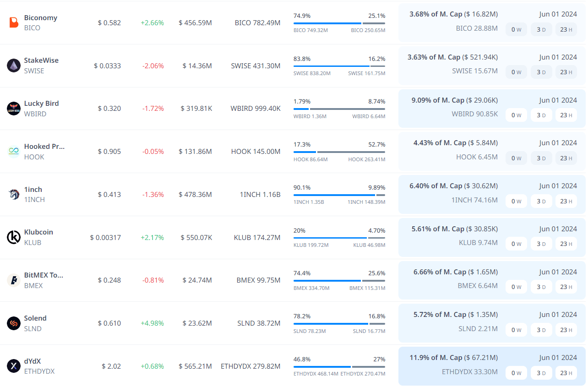This screenshot has width=588, height=387.
Task: Click the Hooked Protocol infinity logo
Action: (14, 151)
